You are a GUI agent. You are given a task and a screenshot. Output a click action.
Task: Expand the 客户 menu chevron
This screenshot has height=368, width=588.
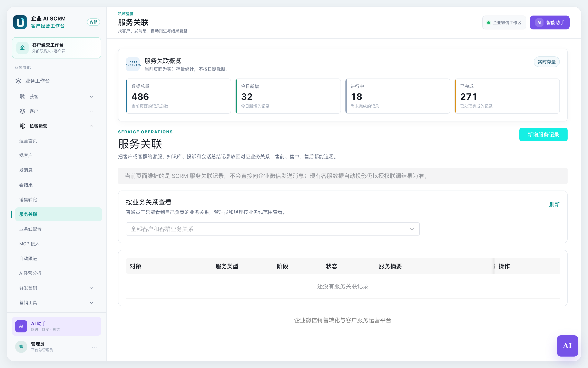(x=91, y=111)
